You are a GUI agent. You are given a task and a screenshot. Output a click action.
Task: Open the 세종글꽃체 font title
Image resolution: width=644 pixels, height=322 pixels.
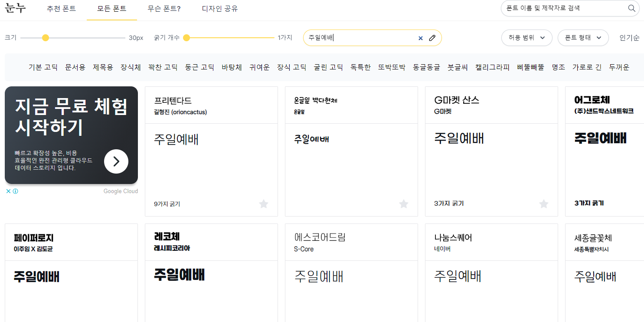(593, 238)
